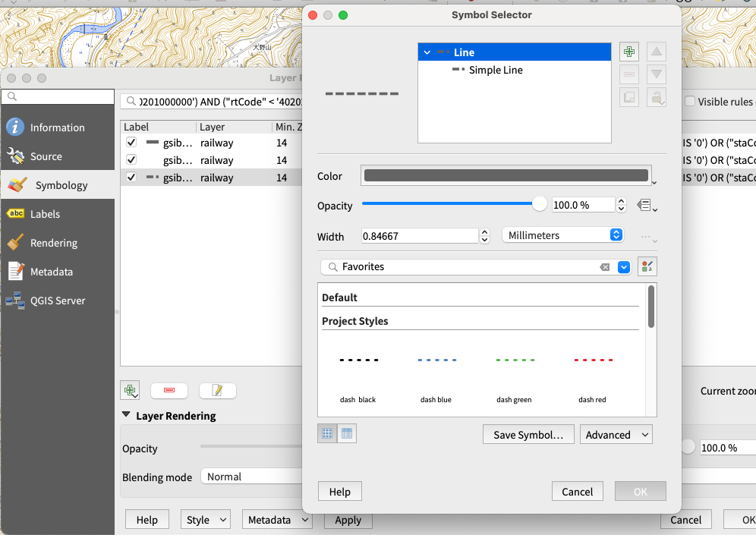
Task: Open the Style Manager from the symbol browser
Action: coord(646,266)
